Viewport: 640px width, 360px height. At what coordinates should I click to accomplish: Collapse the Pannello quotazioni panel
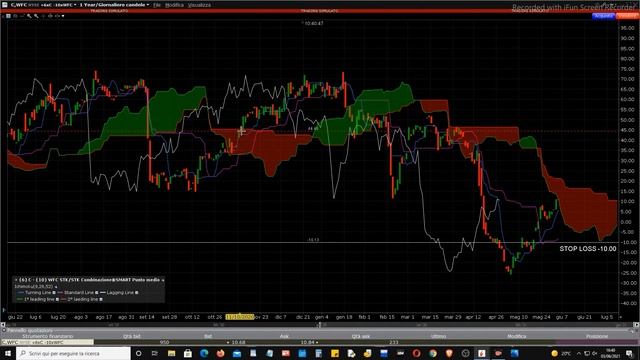[x=4, y=330]
